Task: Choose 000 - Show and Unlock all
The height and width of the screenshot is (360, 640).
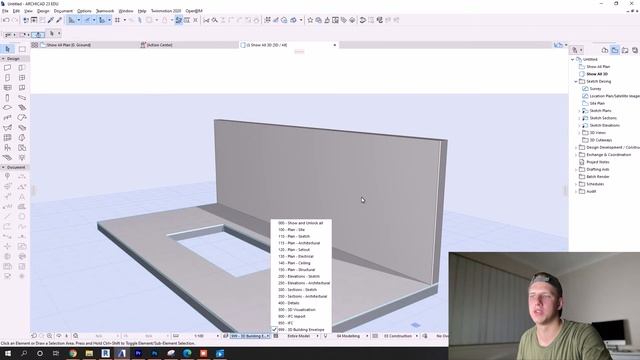Action: point(301,223)
